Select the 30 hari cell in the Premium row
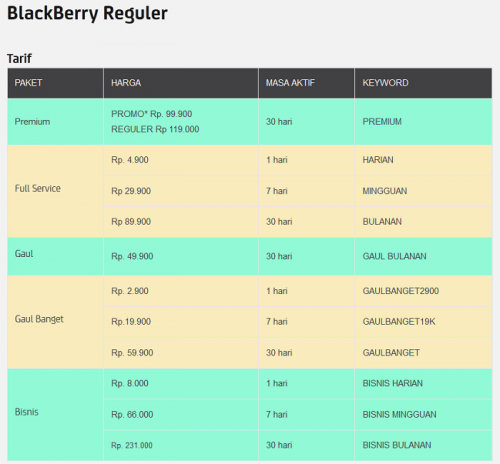Image resolution: width=500 pixels, height=464 pixels. (x=306, y=122)
